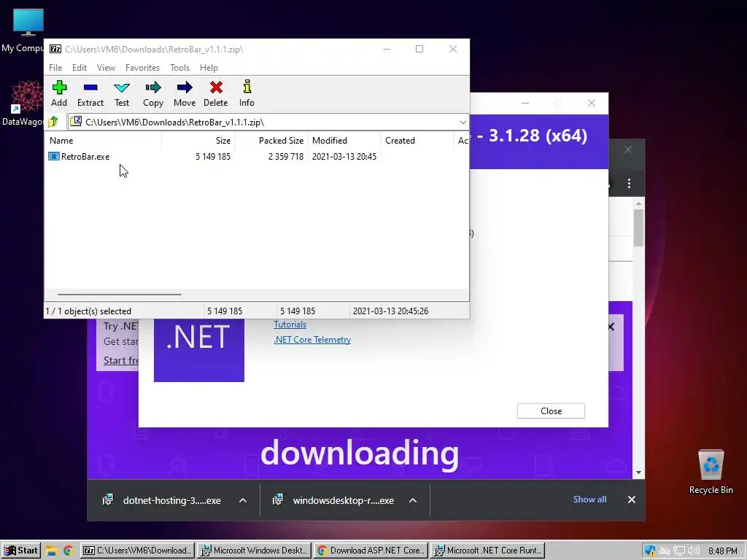Switch to Microsoft .NET Core Runtime taskbar button
The image size is (747, 560).
click(x=488, y=551)
